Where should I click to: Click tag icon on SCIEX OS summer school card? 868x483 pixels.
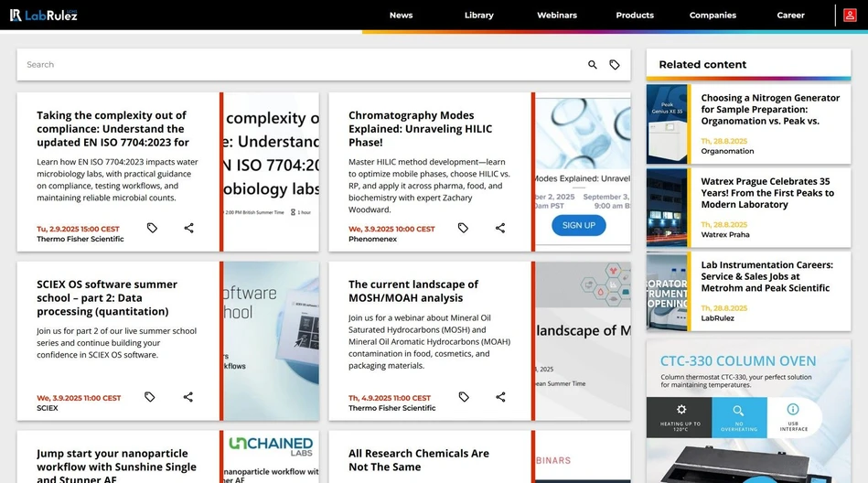pyautogui.click(x=149, y=397)
